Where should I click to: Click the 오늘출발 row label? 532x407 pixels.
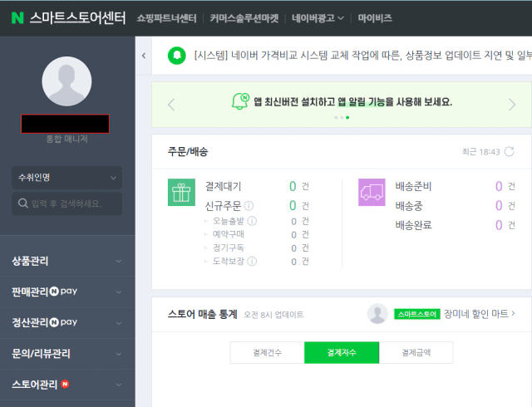click(x=229, y=221)
